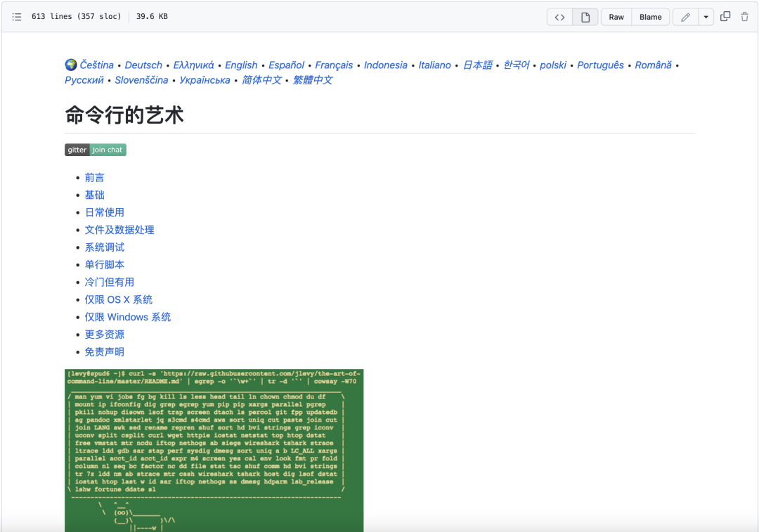
Task: Jump to the 冷门但有用 section
Action: tap(110, 283)
